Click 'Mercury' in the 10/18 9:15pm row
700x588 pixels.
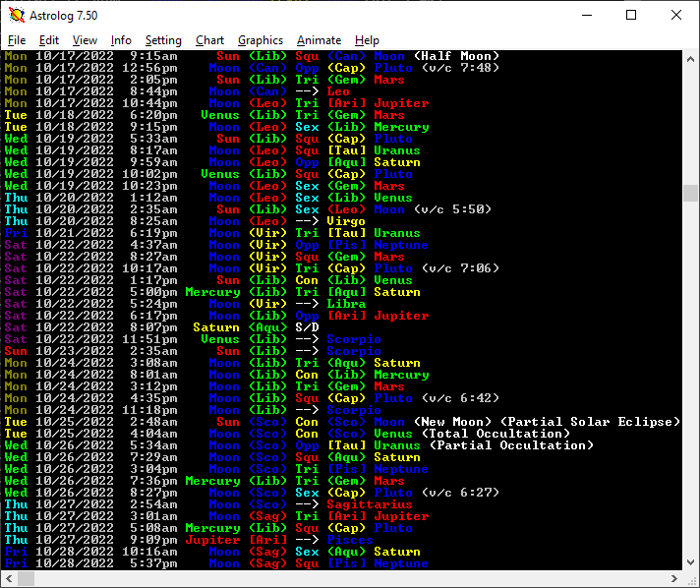401,127
